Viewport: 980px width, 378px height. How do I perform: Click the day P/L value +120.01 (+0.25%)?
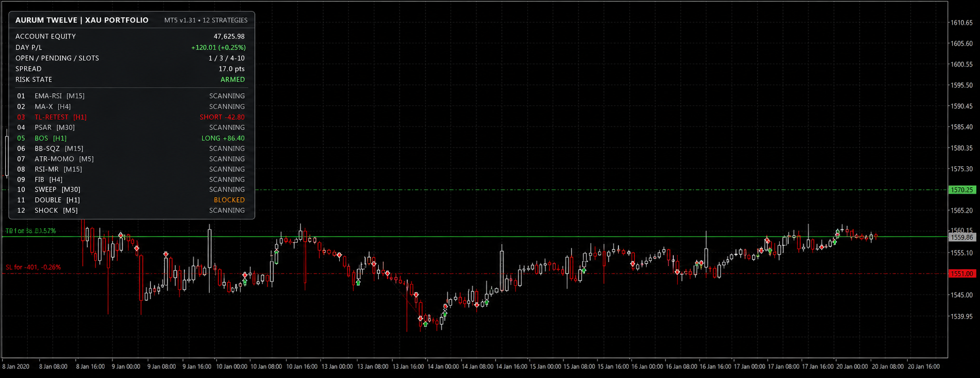coord(218,48)
